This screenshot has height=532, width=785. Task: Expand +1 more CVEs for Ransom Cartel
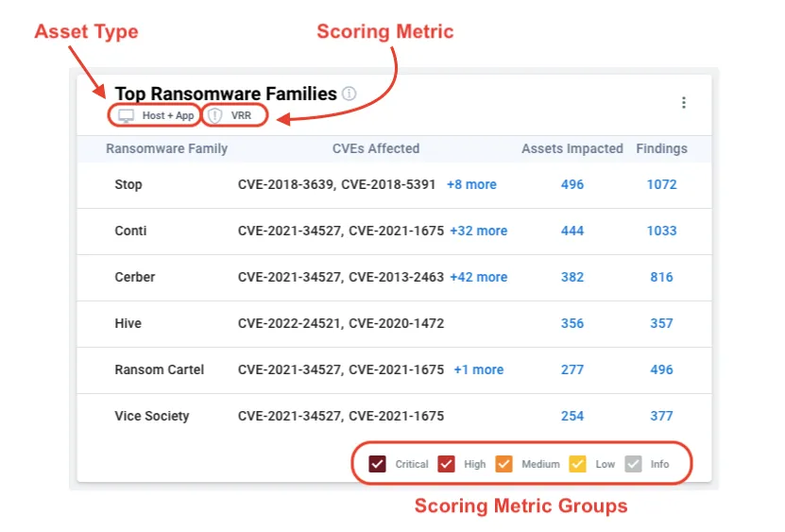(479, 369)
